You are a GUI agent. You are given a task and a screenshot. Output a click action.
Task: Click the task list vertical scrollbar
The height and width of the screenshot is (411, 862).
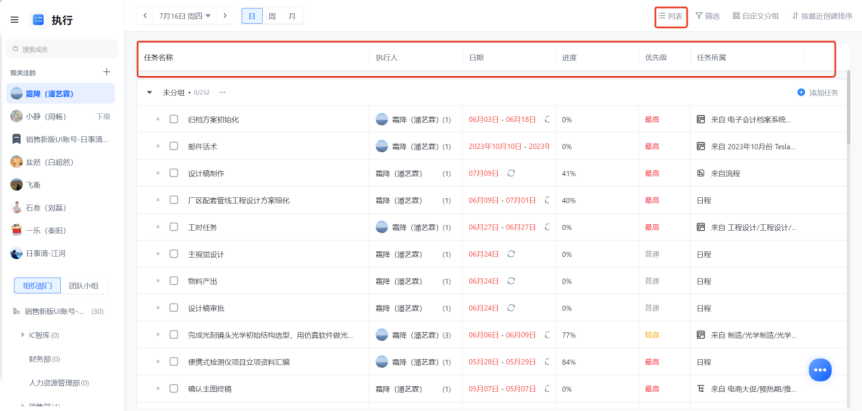point(850,107)
